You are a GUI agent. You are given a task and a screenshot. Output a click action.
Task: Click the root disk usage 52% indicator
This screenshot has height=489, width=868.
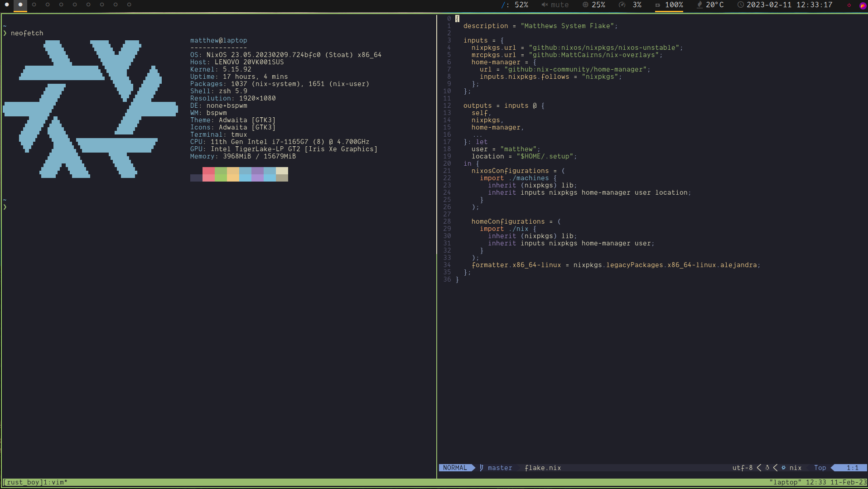[x=515, y=5]
